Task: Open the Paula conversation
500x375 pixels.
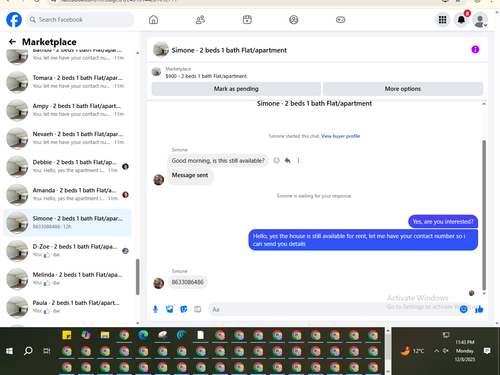Action: pyautogui.click(x=67, y=307)
